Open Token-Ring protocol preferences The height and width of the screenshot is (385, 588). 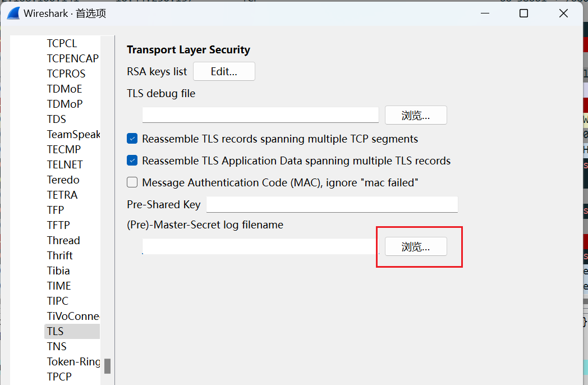pyautogui.click(x=73, y=361)
